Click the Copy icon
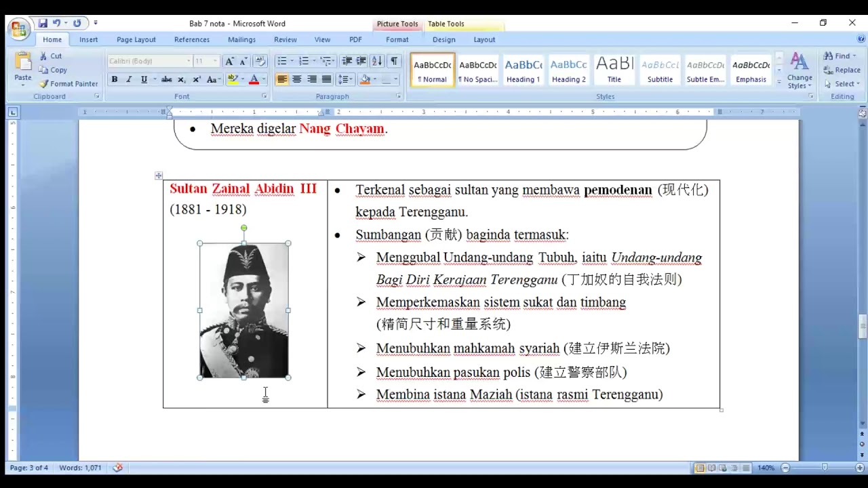 coord(43,70)
